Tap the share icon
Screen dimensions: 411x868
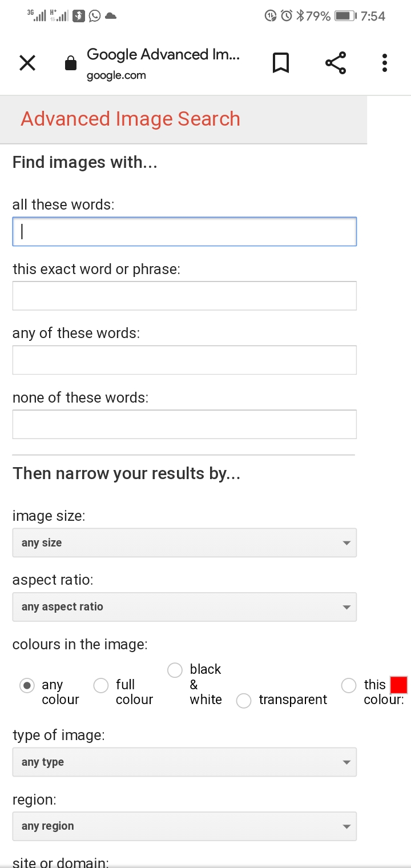coord(336,63)
